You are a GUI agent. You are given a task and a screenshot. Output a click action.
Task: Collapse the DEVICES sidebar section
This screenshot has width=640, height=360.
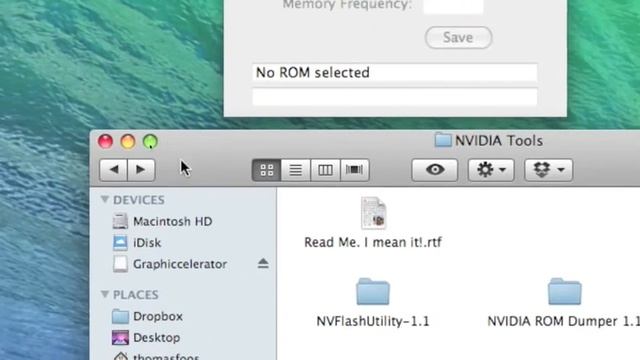tap(104, 200)
